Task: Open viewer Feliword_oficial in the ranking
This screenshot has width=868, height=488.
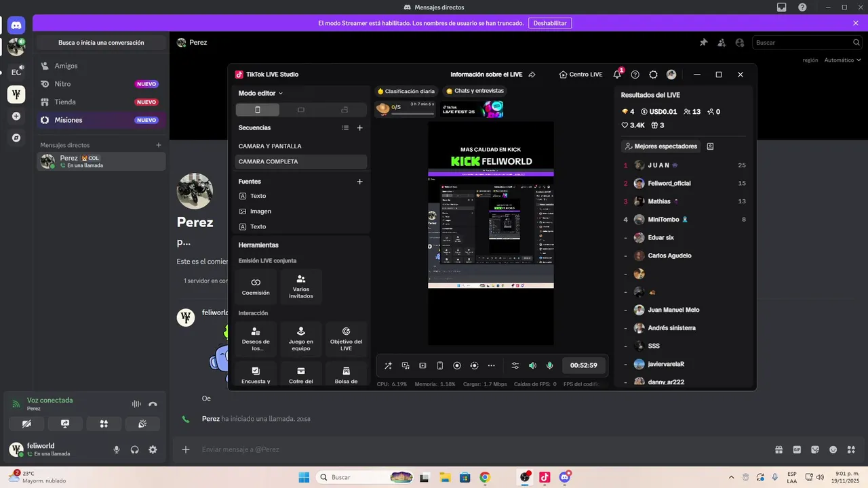Action: tap(685, 183)
